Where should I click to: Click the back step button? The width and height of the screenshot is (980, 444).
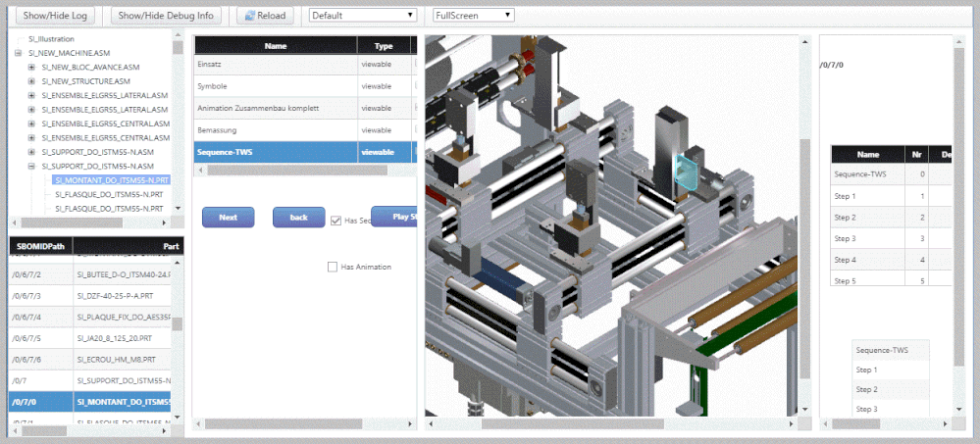pyautogui.click(x=298, y=218)
